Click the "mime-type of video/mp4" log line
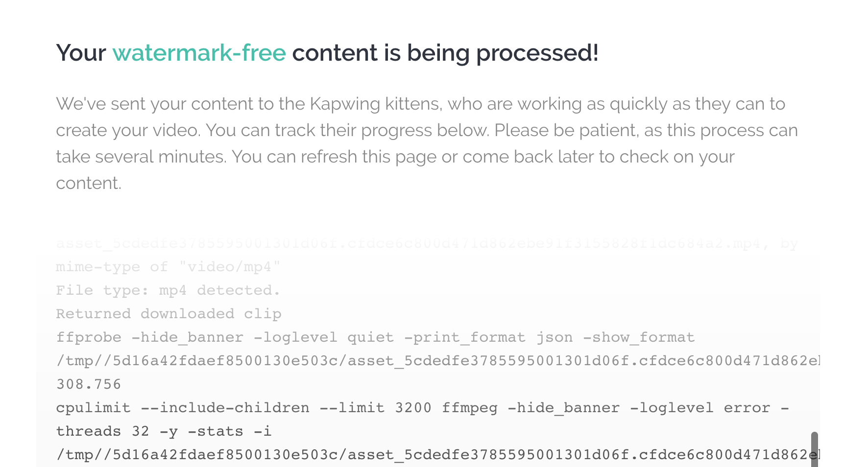 pyautogui.click(x=168, y=267)
